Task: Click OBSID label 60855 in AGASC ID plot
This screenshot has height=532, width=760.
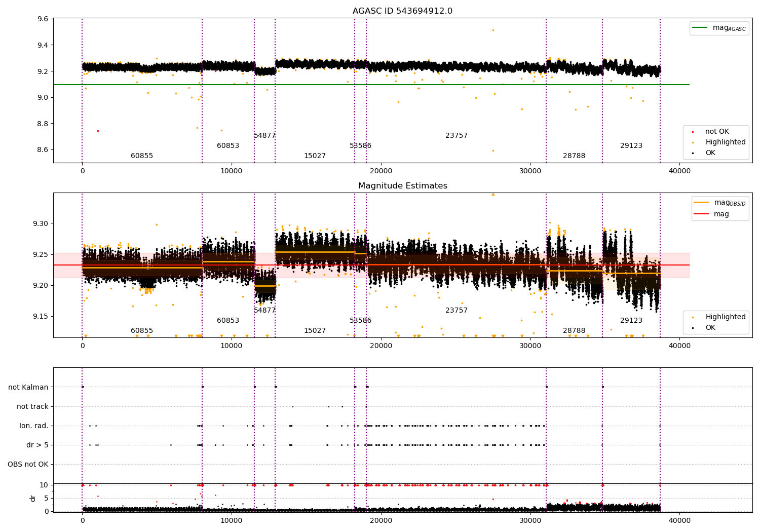Action: [142, 156]
